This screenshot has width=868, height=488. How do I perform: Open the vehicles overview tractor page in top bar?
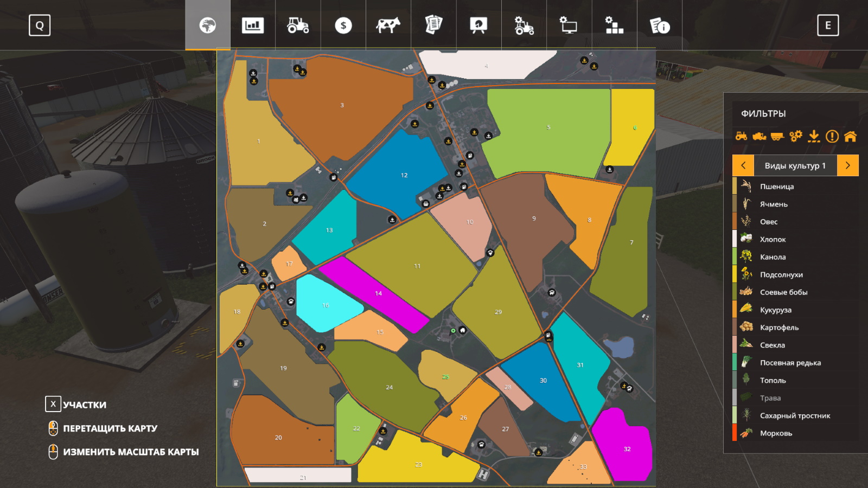click(x=298, y=25)
